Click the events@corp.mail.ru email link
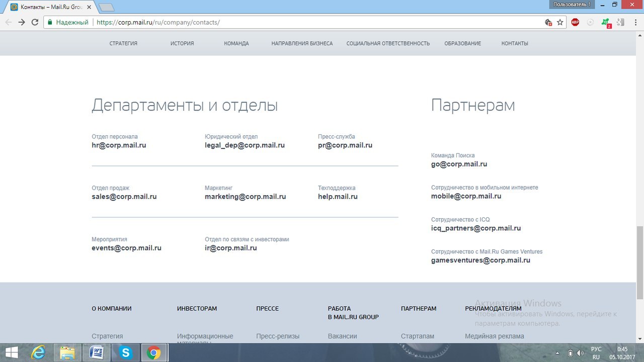Image resolution: width=644 pixels, height=362 pixels. coord(126,248)
